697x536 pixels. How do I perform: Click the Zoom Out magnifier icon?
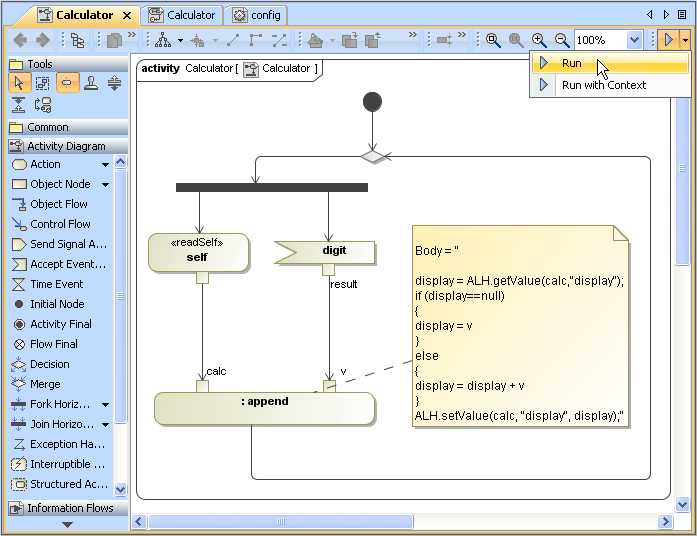[x=562, y=40]
